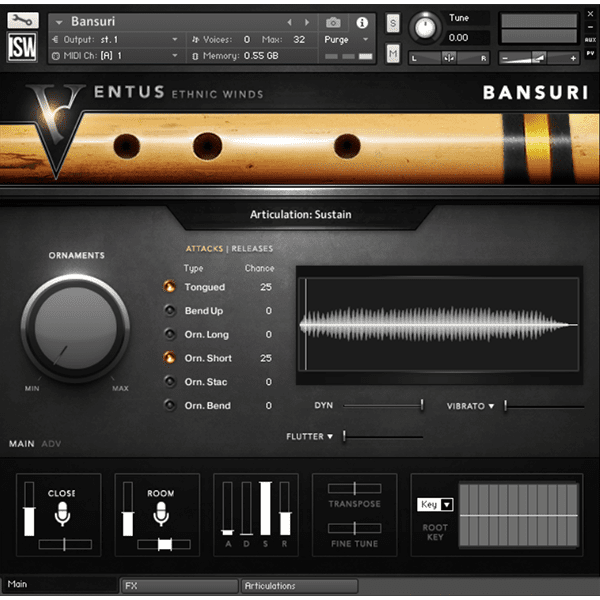Screen dimensions: 600x600
Task: Solo the instrument with S button
Action: pos(393,22)
